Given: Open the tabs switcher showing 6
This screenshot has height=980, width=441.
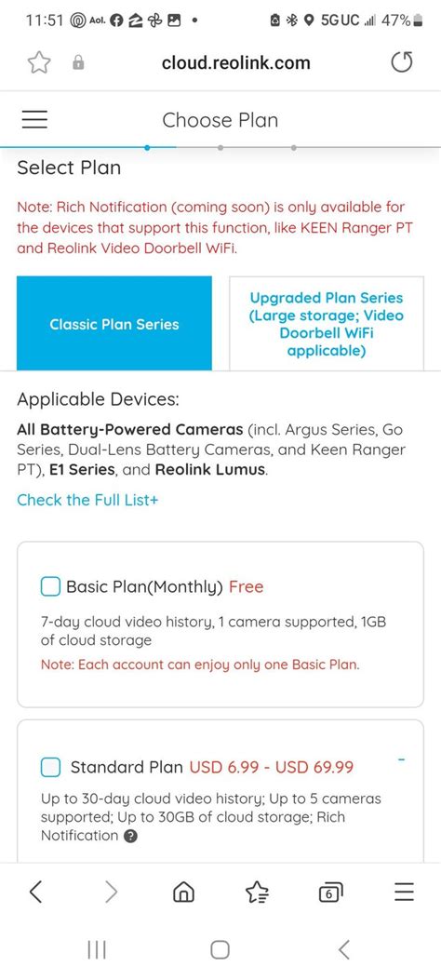Looking at the screenshot, I should coord(330,893).
